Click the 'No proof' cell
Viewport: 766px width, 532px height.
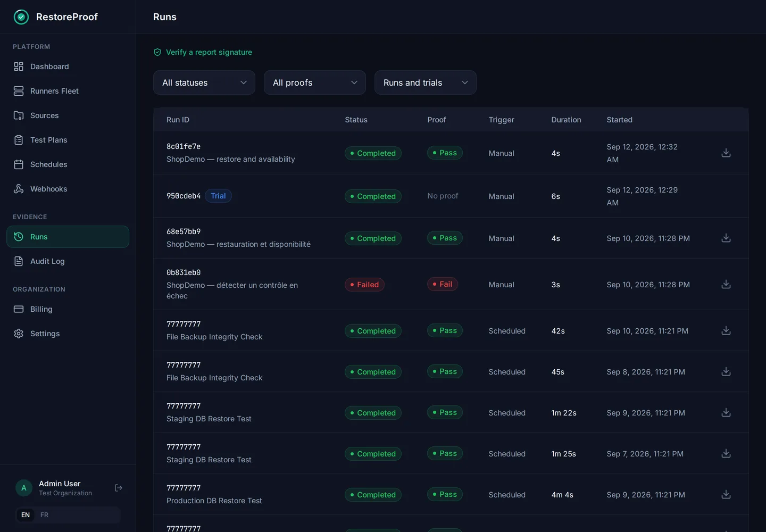coord(443,196)
